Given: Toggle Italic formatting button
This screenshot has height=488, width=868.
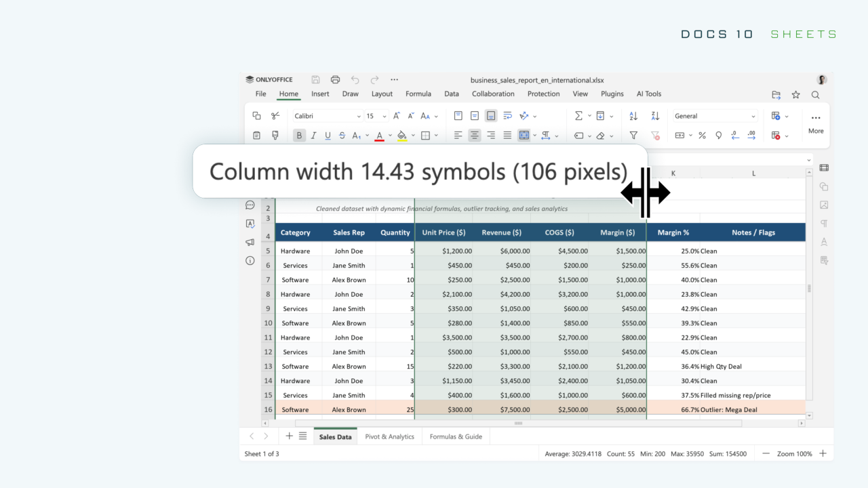Looking at the screenshot, I should [x=313, y=136].
